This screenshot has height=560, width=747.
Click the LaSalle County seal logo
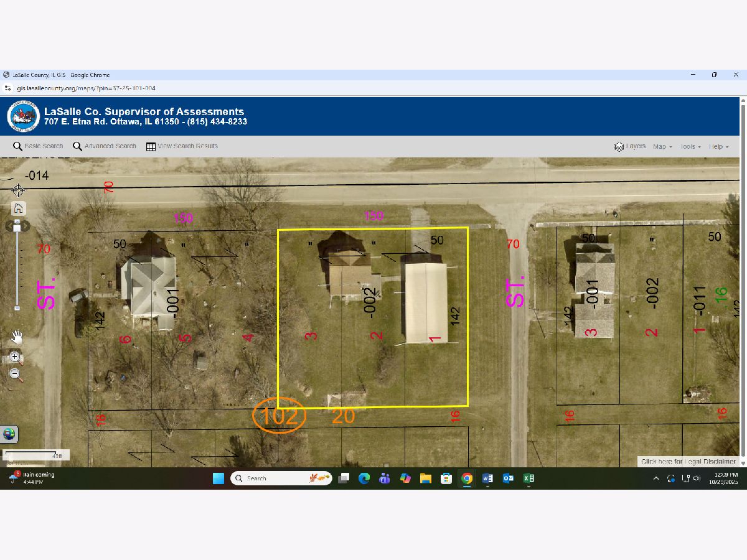coord(24,116)
